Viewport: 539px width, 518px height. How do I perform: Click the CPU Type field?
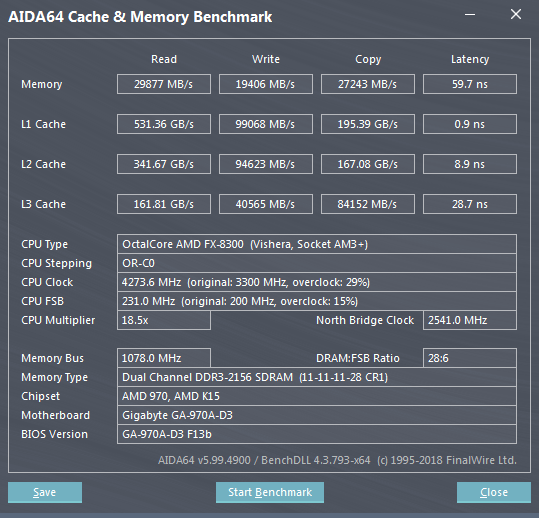point(317,244)
